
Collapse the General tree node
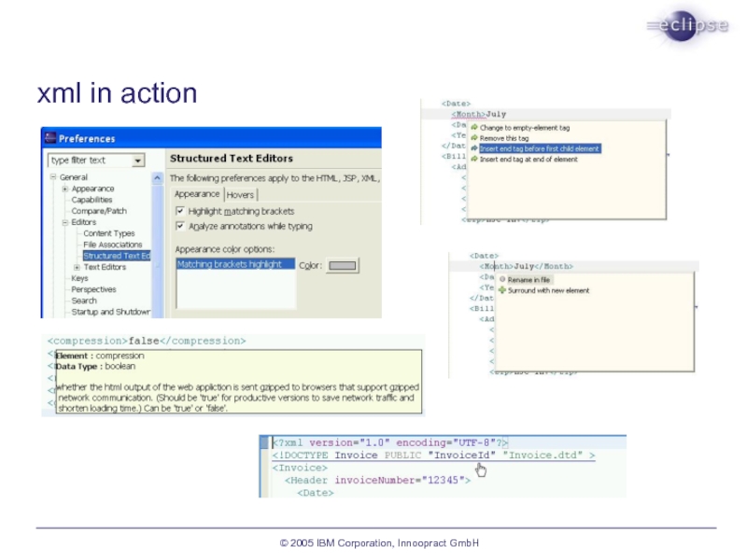coord(53,176)
